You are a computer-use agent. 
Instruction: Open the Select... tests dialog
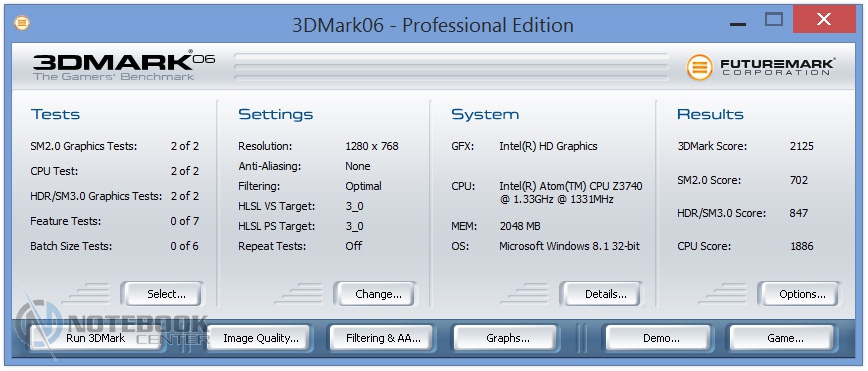162,294
